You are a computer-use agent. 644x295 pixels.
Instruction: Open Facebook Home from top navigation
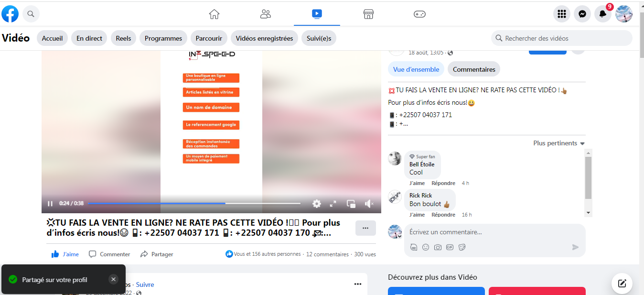click(x=214, y=14)
